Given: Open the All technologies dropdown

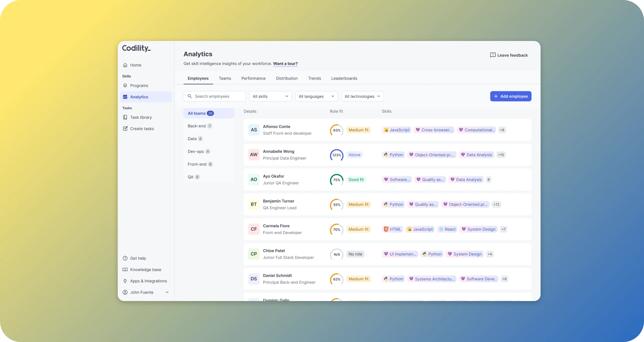Looking at the screenshot, I should point(362,96).
